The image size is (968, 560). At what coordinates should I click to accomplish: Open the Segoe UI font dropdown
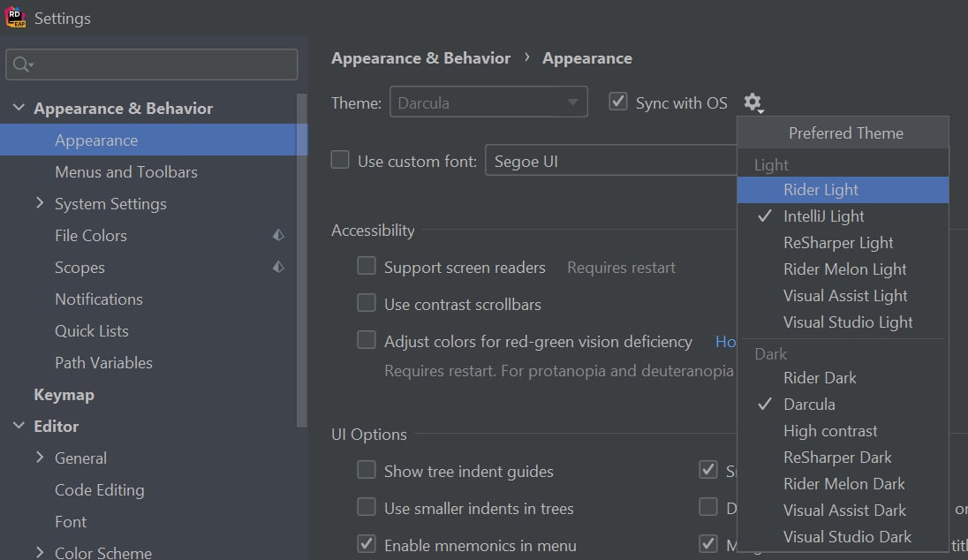[x=611, y=161]
